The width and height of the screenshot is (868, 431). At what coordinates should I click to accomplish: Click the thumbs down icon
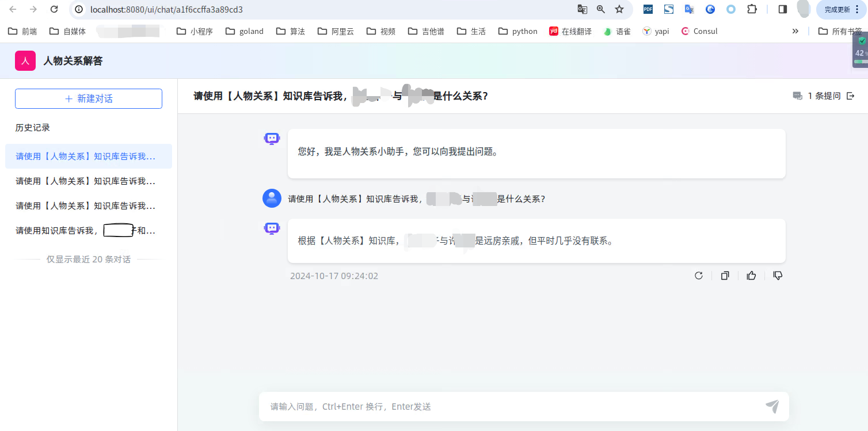778,276
